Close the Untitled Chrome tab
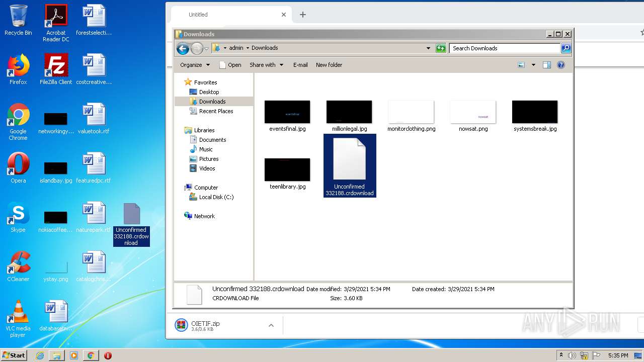Viewport: 644px width, 362px height. [283, 15]
